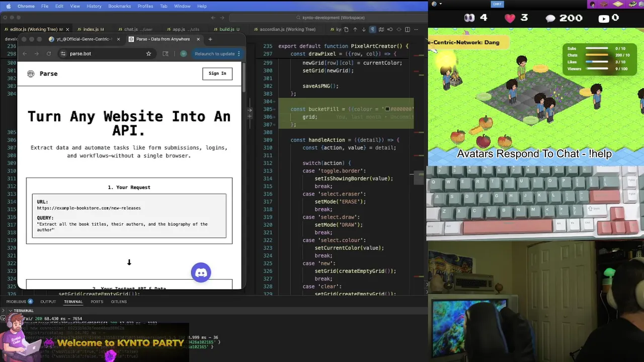Reload the parse.bot page
The image size is (644, 362).
[49, 54]
